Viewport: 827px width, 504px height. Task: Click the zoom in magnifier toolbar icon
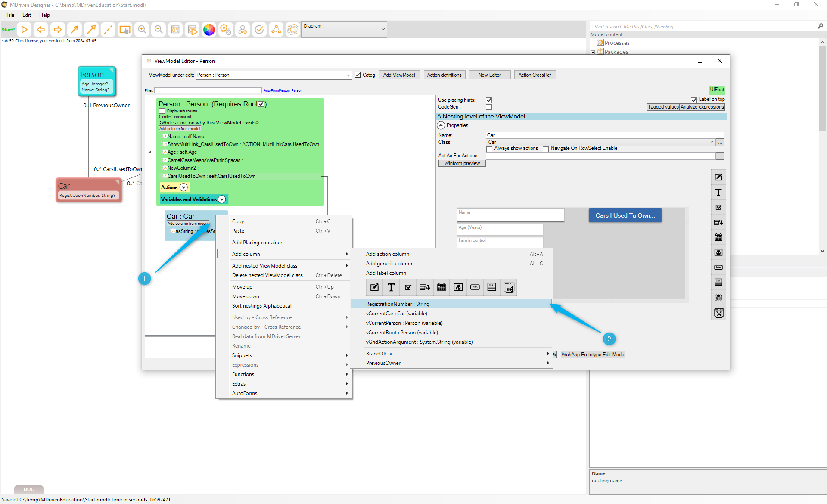[x=142, y=30]
